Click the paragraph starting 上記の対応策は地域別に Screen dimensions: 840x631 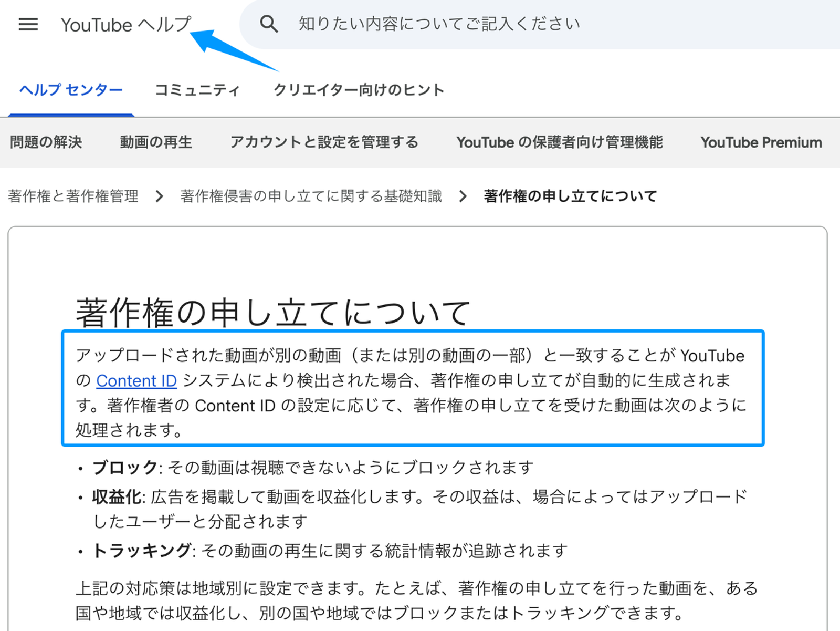coord(417,601)
